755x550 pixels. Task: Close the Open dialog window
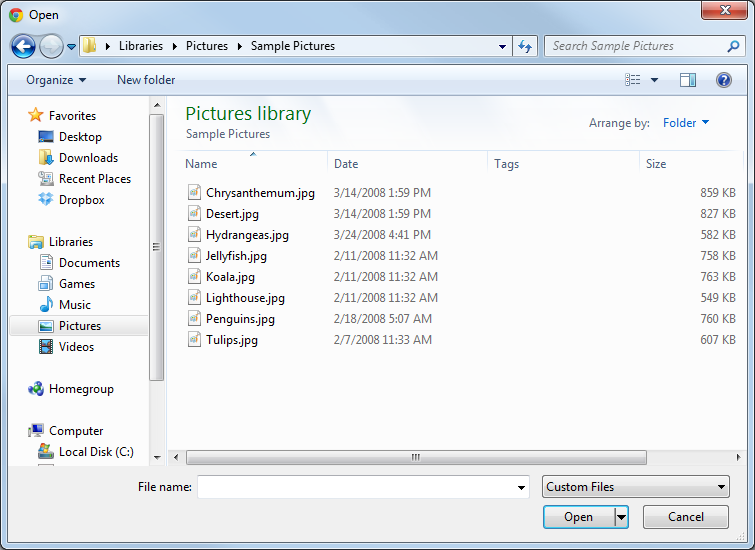(x=725, y=10)
